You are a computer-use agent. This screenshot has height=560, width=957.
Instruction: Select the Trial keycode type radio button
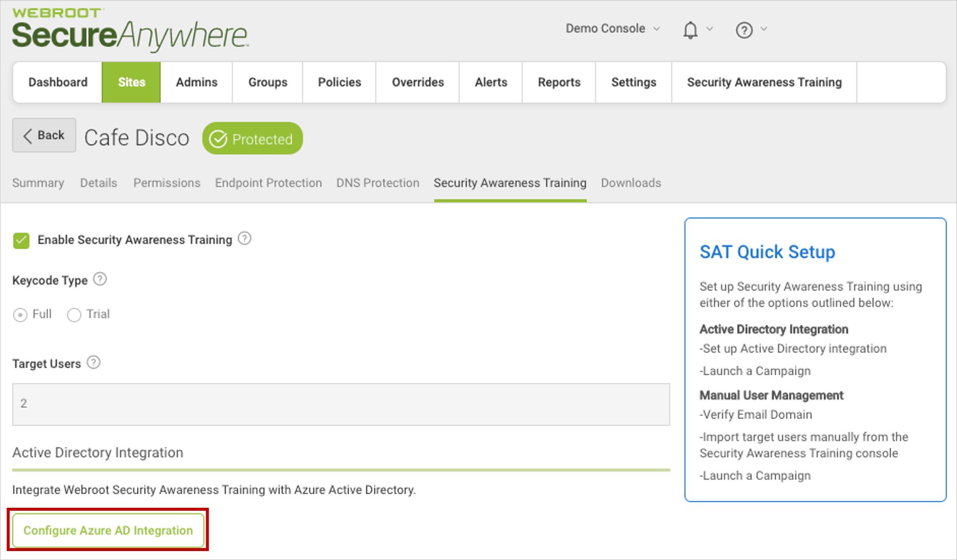click(x=75, y=312)
